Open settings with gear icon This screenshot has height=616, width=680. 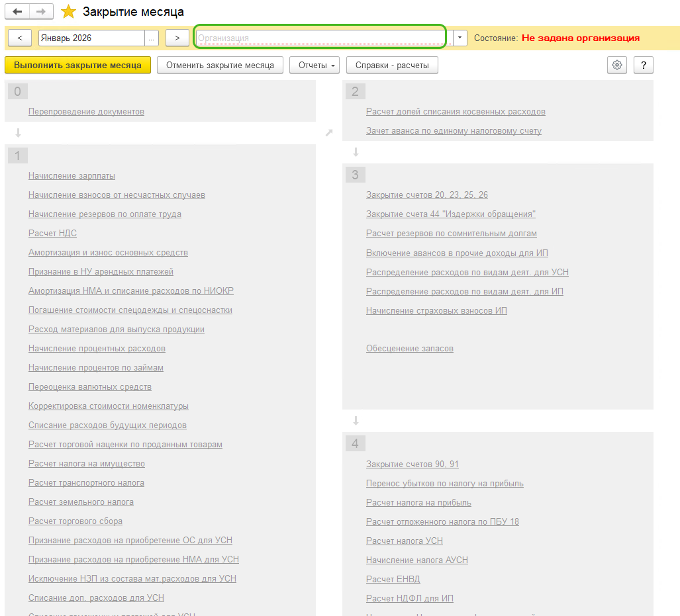[x=617, y=65]
